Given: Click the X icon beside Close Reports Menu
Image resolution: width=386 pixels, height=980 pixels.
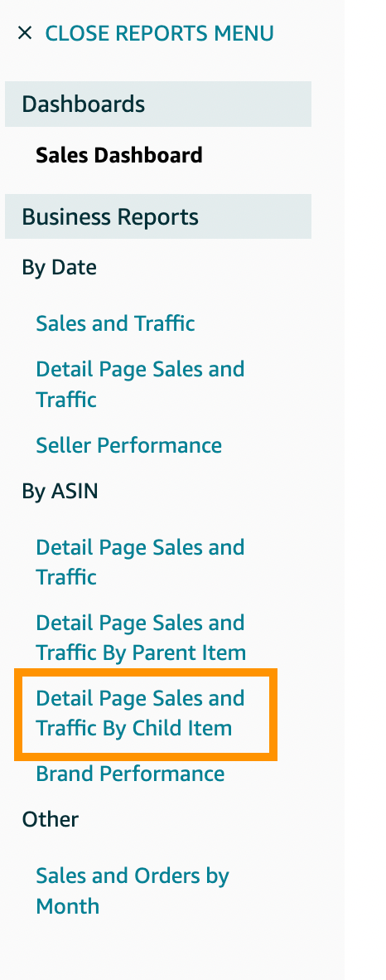Looking at the screenshot, I should pos(24,33).
